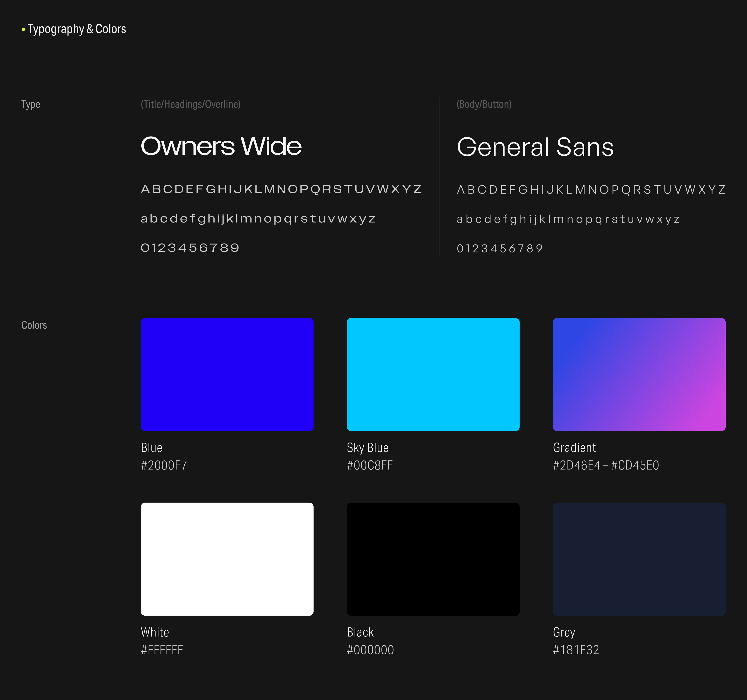This screenshot has height=700, width=747.
Task: Click the Colors section label
Action: (34, 325)
